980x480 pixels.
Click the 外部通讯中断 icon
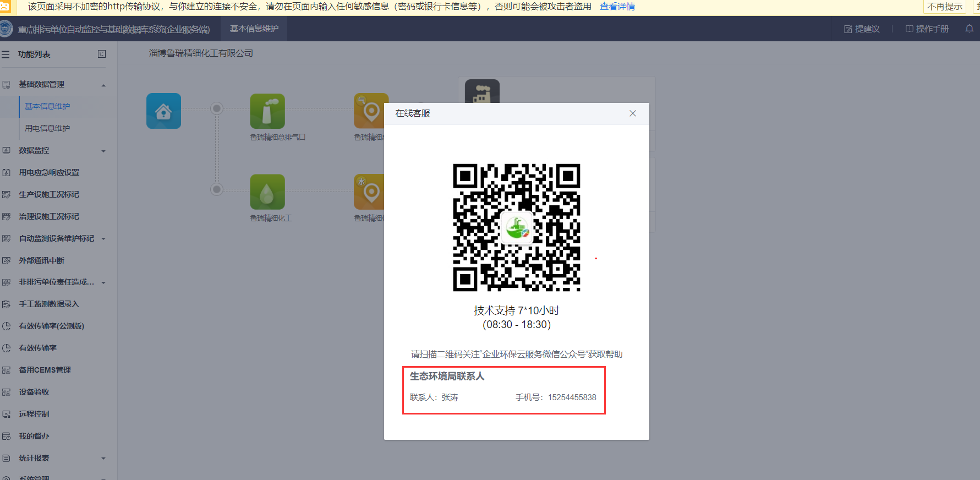pos(7,260)
